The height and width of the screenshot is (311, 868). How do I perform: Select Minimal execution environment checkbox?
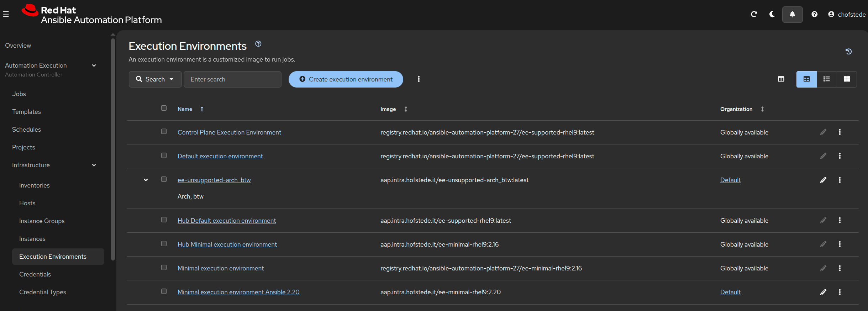[164, 267]
